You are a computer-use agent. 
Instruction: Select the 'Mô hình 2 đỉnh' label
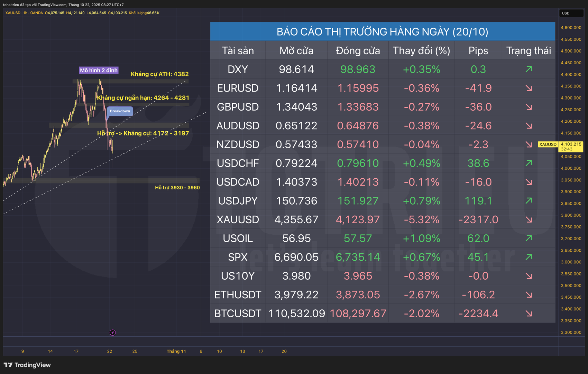tap(99, 70)
